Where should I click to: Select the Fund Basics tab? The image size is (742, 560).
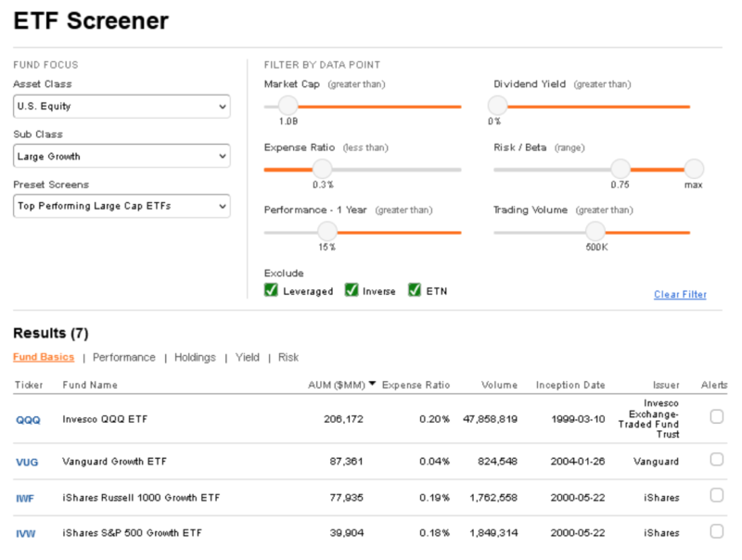(44, 357)
